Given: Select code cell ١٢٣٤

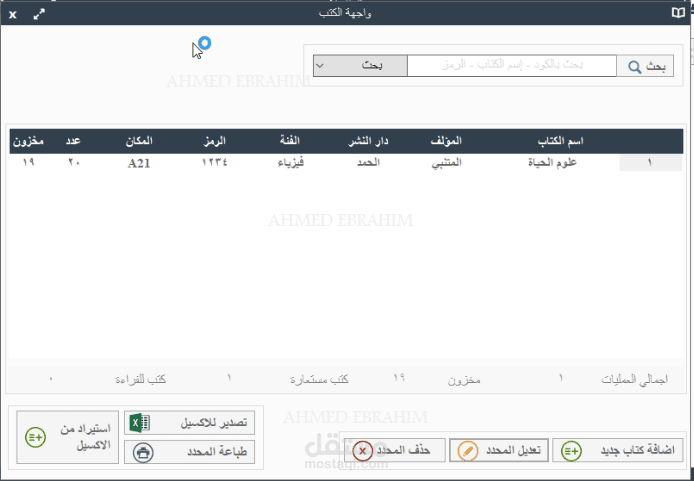Looking at the screenshot, I should [x=215, y=162].
